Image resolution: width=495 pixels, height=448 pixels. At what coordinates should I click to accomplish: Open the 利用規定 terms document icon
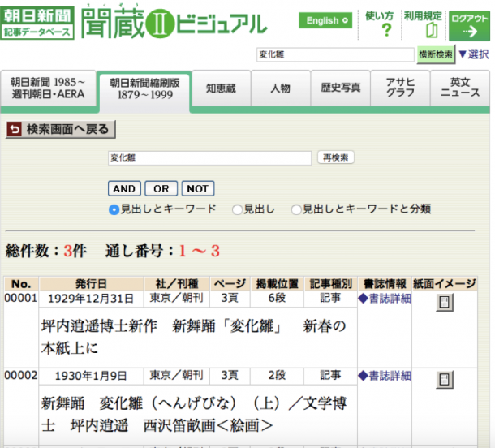432,30
